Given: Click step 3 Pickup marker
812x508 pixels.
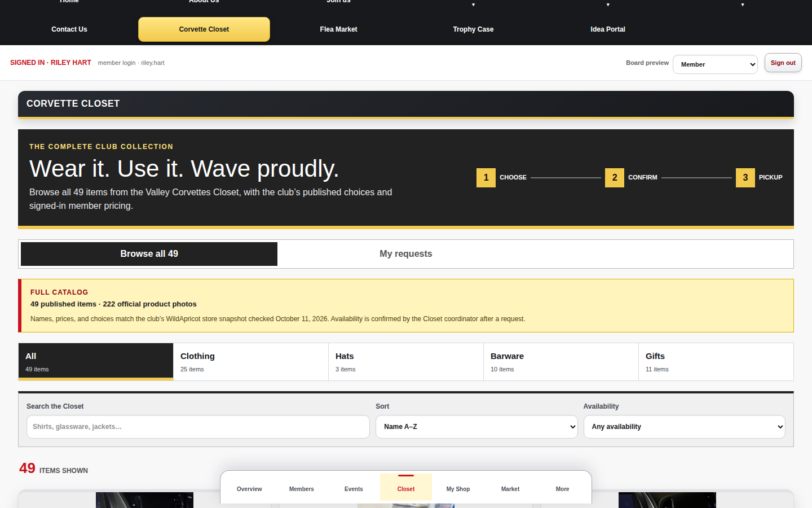Looking at the screenshot, I should click(745, 177).
